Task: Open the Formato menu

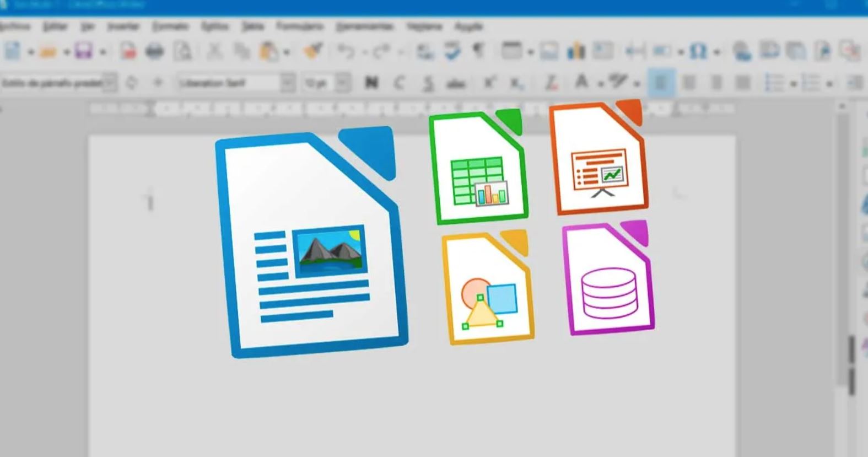Action: (x=170, y=26)
